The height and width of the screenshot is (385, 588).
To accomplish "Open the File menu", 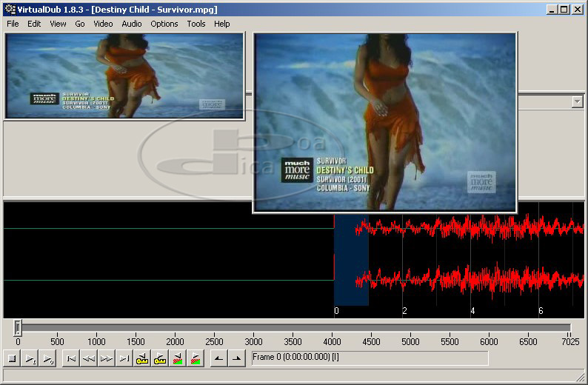I will pyautogui.click(x=13, y=24).
